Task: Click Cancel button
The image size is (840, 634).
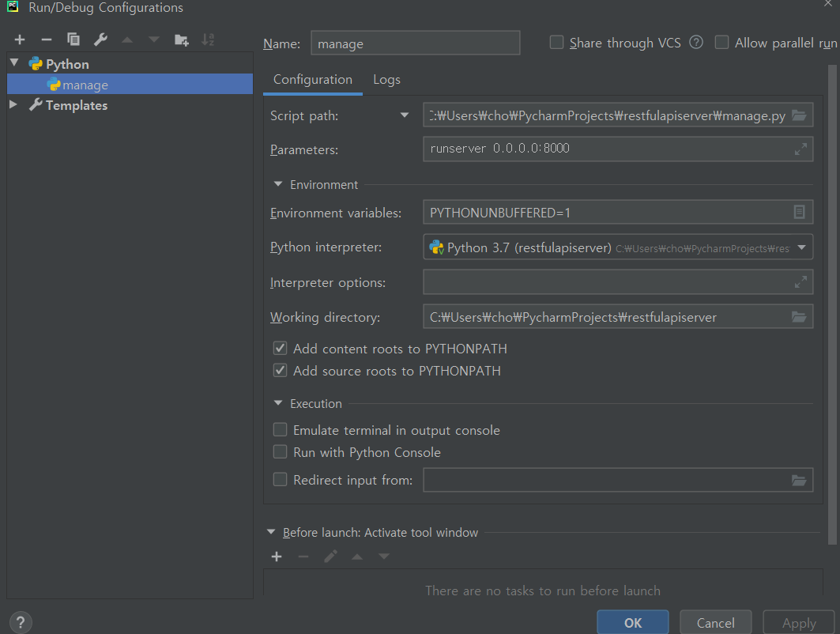Action: [716, 623]
